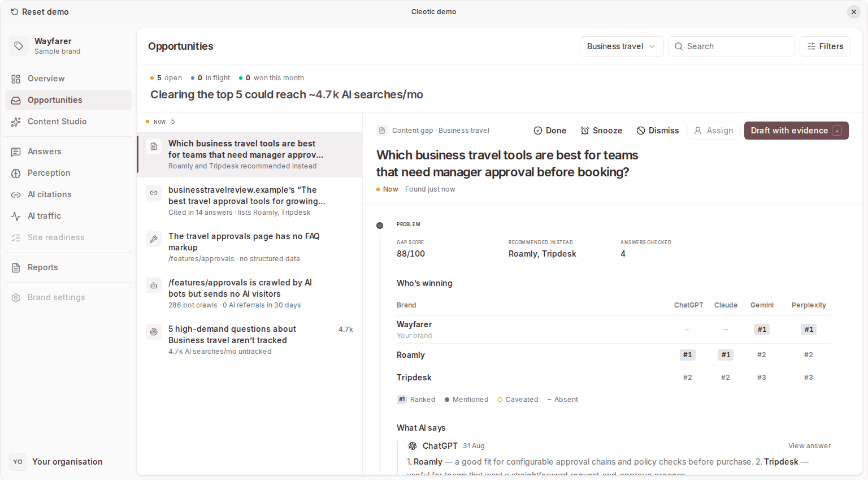Viewport: 868px width, 481px height.
Task: Click the wrench icon beside FAQ markup item
Action: [154, 239]
